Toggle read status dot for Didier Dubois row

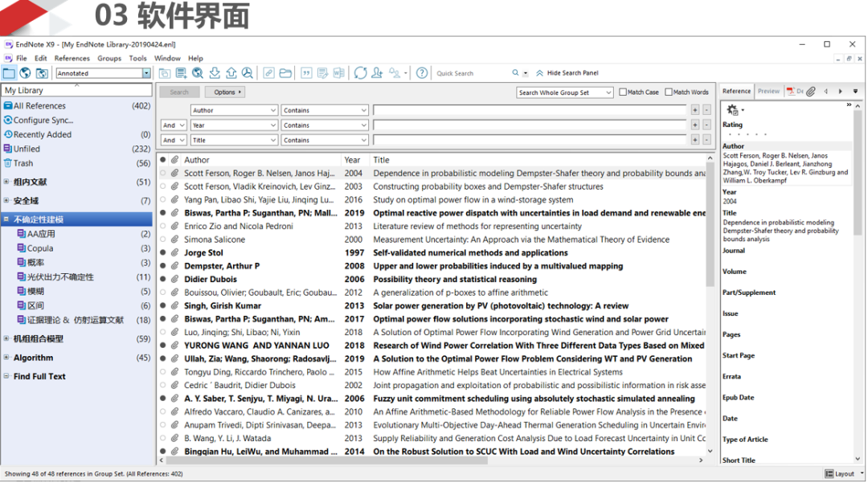point(162,280)
